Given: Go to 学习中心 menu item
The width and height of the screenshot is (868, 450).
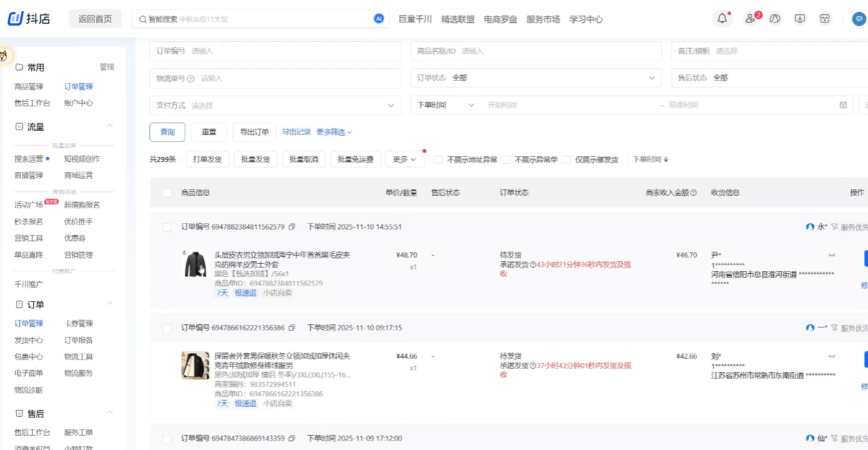Looking at the screenshot, I should pyautogui.click(x=586, y=19).
